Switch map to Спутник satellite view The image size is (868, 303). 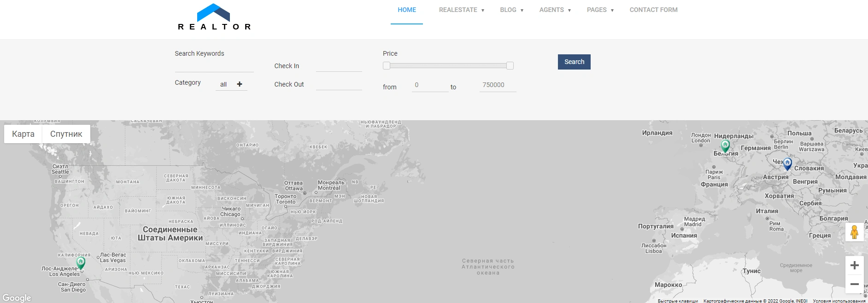pos(66,134)
